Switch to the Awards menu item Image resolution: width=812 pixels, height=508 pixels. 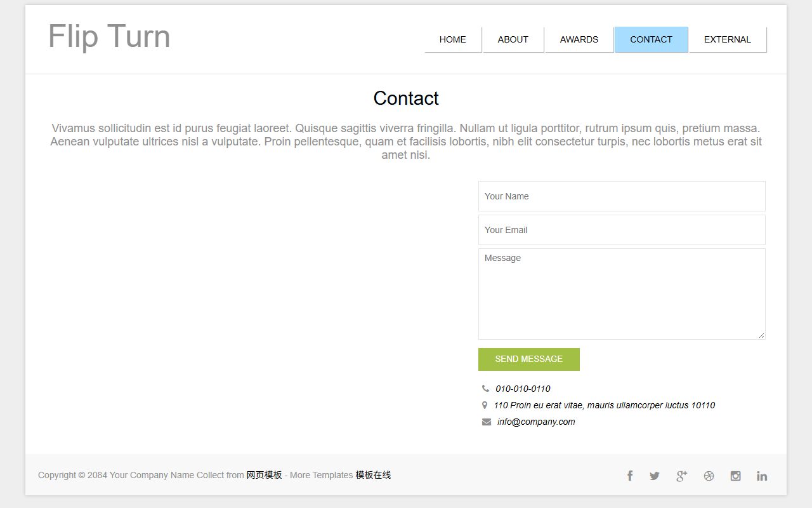(x=579, y=39)
